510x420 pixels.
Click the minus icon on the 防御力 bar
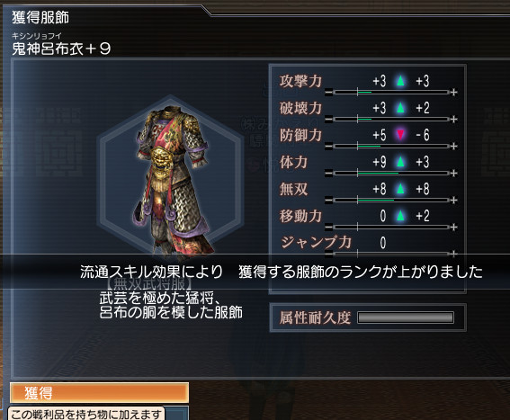coord(328,147)
